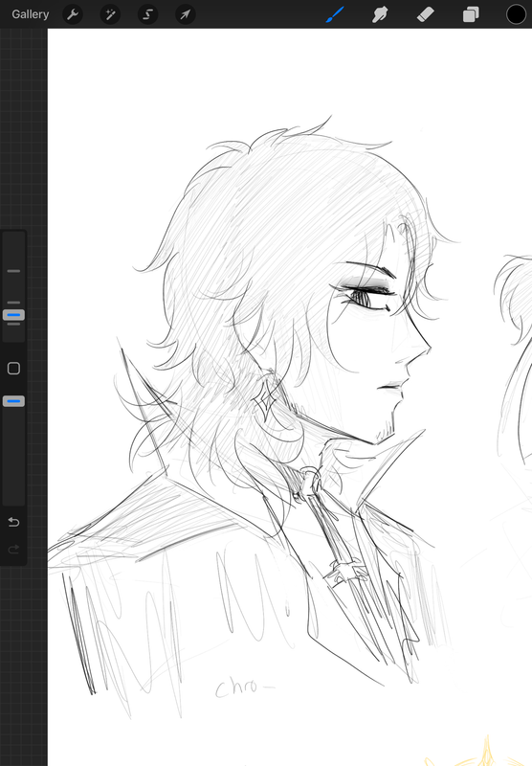Viewport: 532px width, 766px height.
Task: Select the Smudge tool
Action: pyautogui.click(x=380, y=14)
